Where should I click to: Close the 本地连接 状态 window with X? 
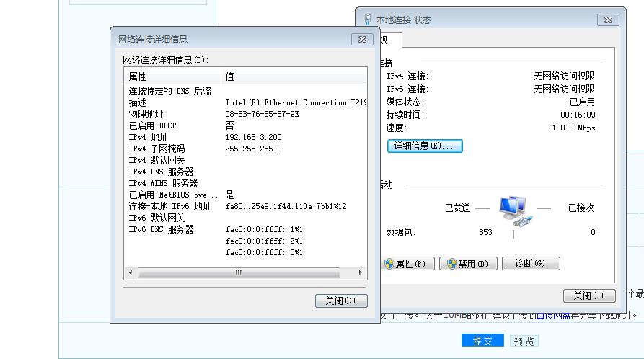pos(609,19)
